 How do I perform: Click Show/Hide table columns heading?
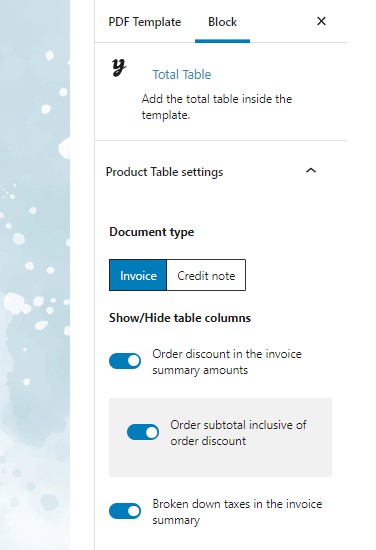click(x=180, y=318)
